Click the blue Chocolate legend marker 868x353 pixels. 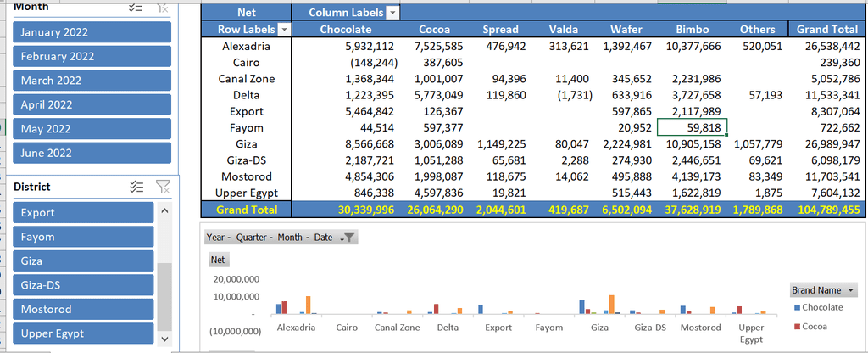coord(796,308)
